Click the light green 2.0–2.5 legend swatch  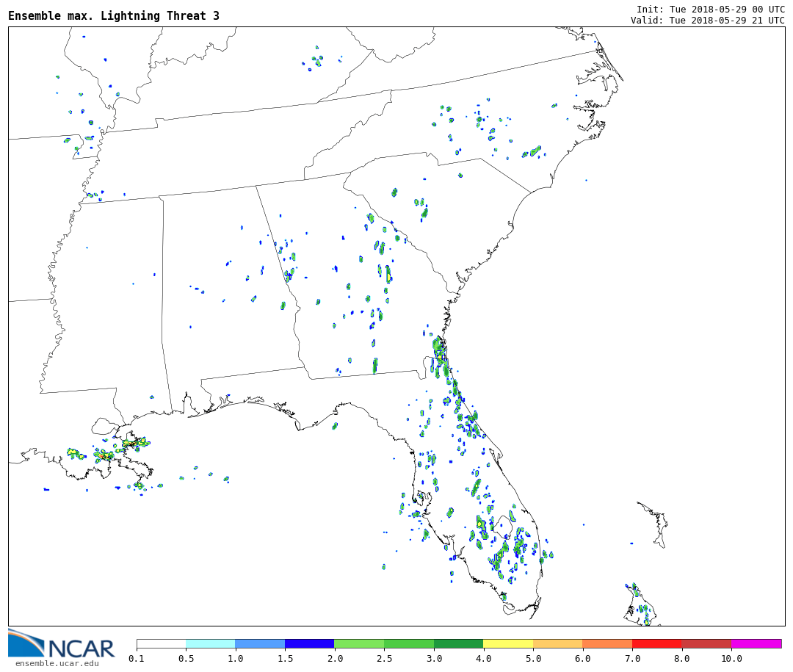click(x=359, y=643)
